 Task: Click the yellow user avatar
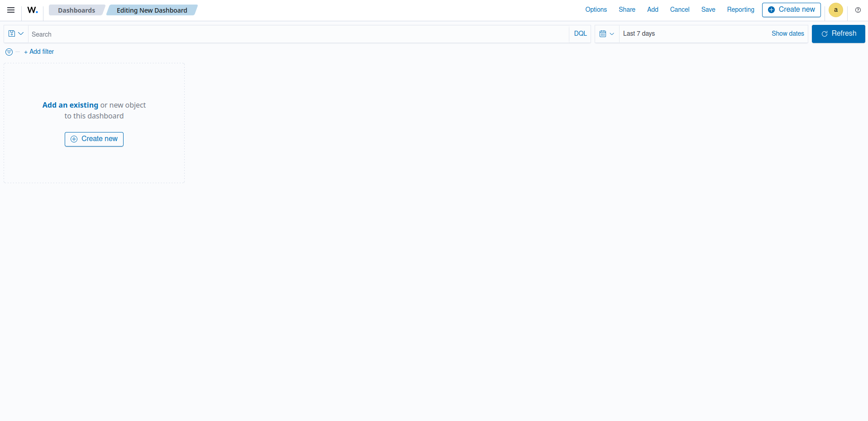coord(835,10)
